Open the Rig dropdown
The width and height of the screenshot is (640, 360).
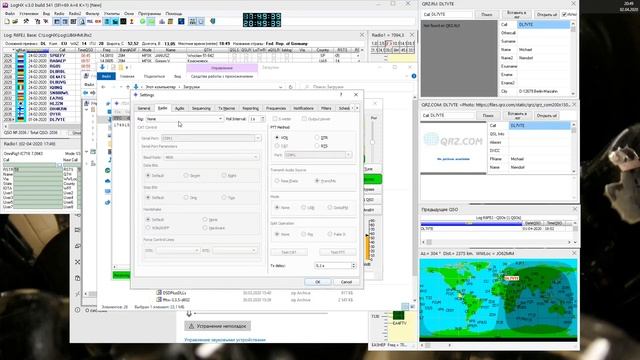184,119
